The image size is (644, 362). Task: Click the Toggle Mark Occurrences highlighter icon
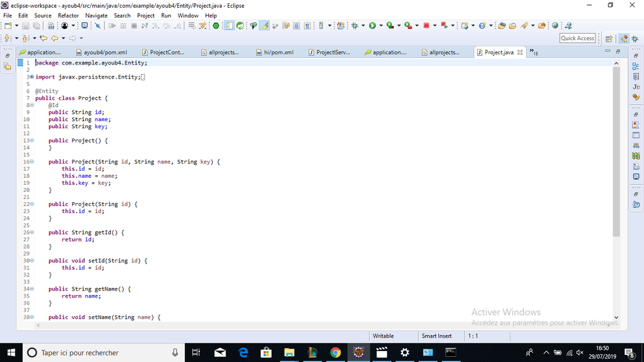click(265, 26)
